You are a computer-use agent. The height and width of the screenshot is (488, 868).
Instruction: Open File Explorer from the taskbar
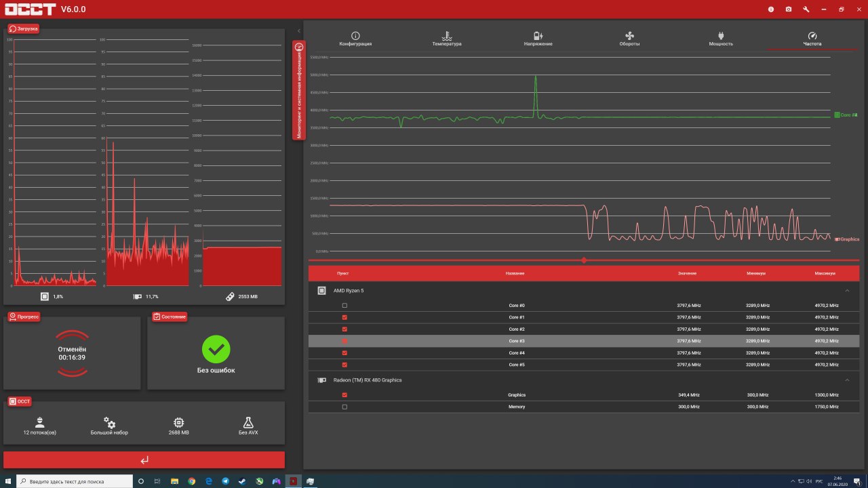[174, 481]
